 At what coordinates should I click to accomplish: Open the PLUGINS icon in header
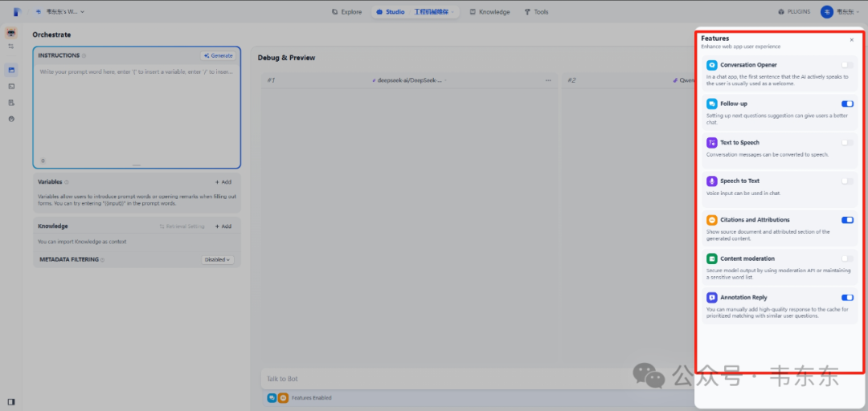(x=781, y=11)
